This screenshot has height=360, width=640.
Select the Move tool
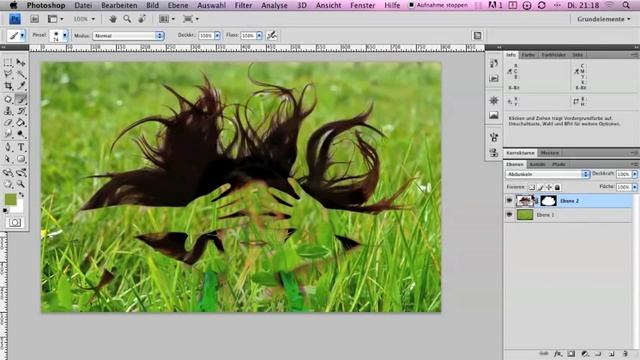pyautogui.click(x=21, y=62)
